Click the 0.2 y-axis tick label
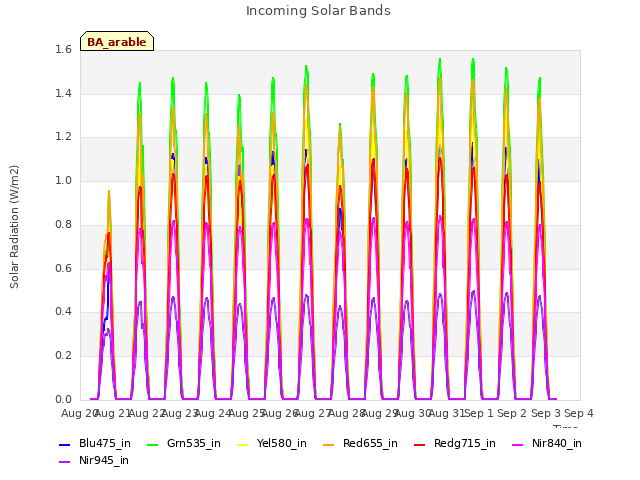Viewport: 640px width, 480px height. pos(63,356)
